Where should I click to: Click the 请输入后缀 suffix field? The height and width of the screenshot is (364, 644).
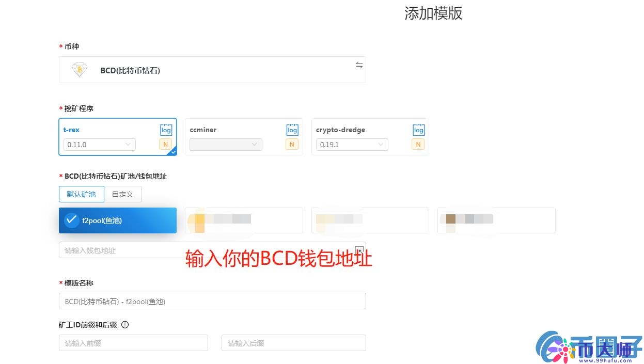[294, 343]
